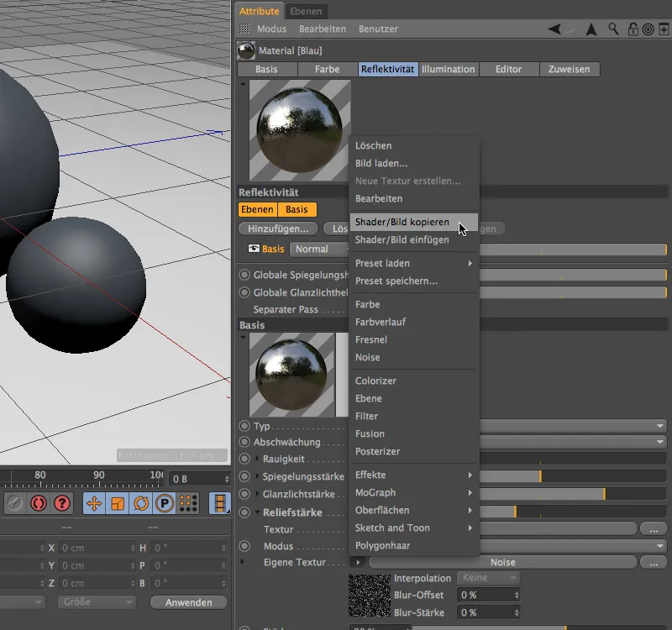This screenshot has width=672, height=630.
Task: Toggle the Abschwächung animation dot
Action: click(244, 442)
